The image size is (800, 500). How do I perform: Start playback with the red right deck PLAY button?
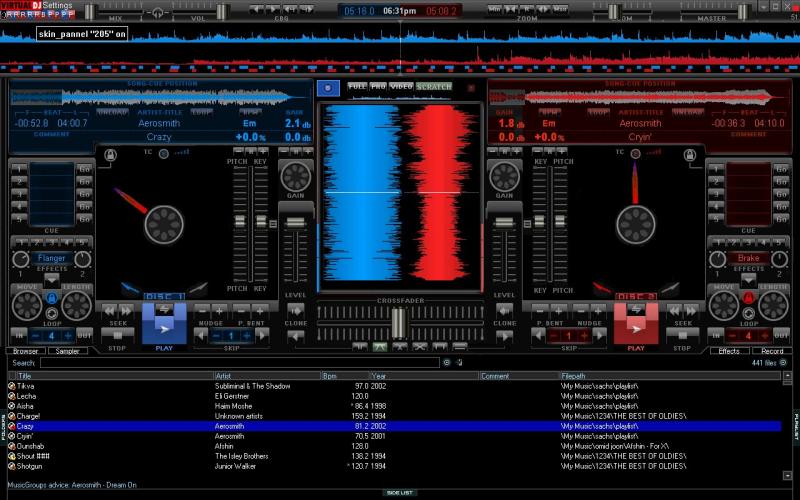(x=636, y=330)
